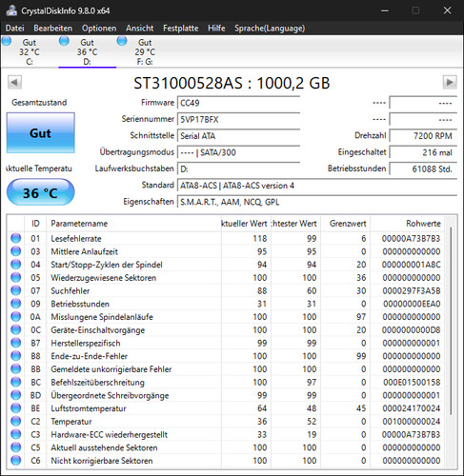This screenshot has height=476, width=464.
Task: Click the Übertragungsmodus field SATA/300
Action: click(x=238, y=152)
